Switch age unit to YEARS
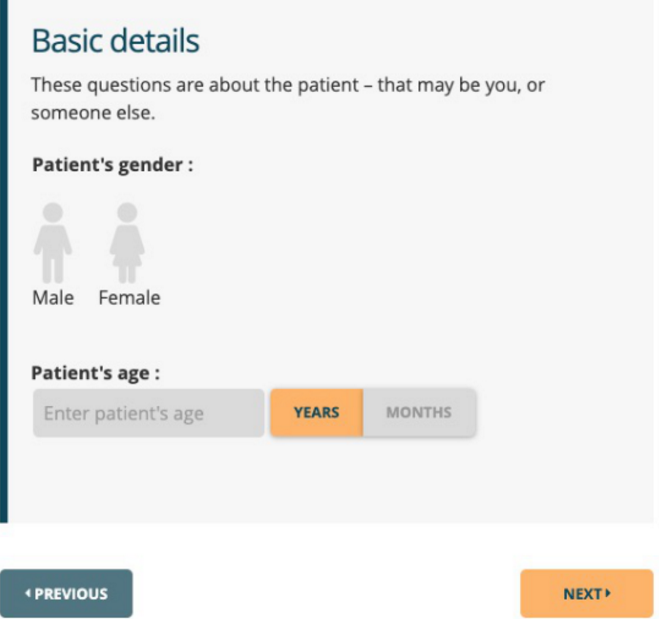Viewport: 659px width, 622px height. coord(316,413)
